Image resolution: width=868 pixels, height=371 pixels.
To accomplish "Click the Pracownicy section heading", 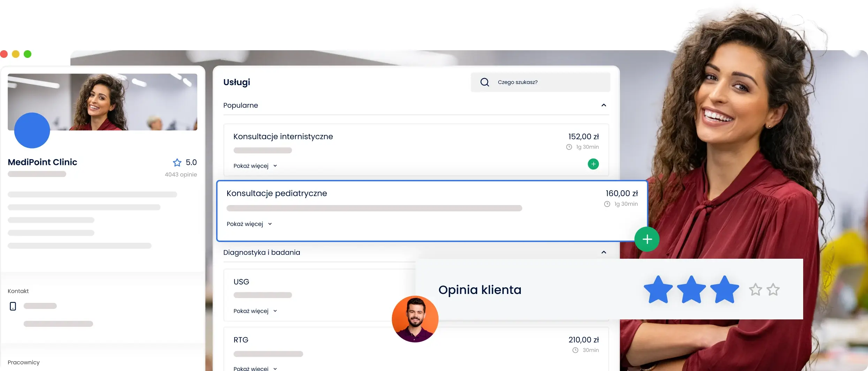I will click(x=24, y=363).
